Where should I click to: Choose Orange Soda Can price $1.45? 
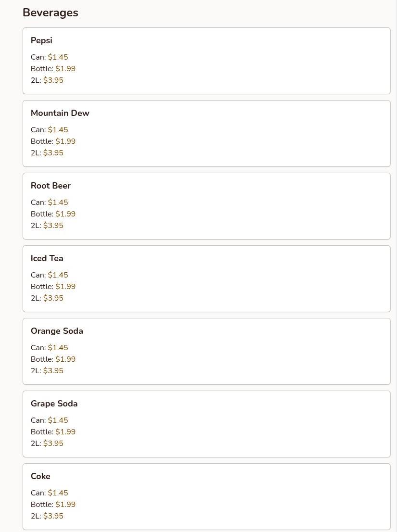click(58, 348)
